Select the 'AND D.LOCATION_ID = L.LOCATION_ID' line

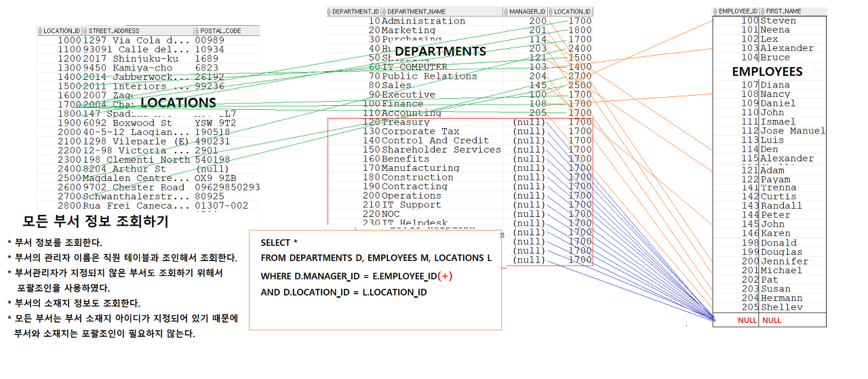[344, 292]
